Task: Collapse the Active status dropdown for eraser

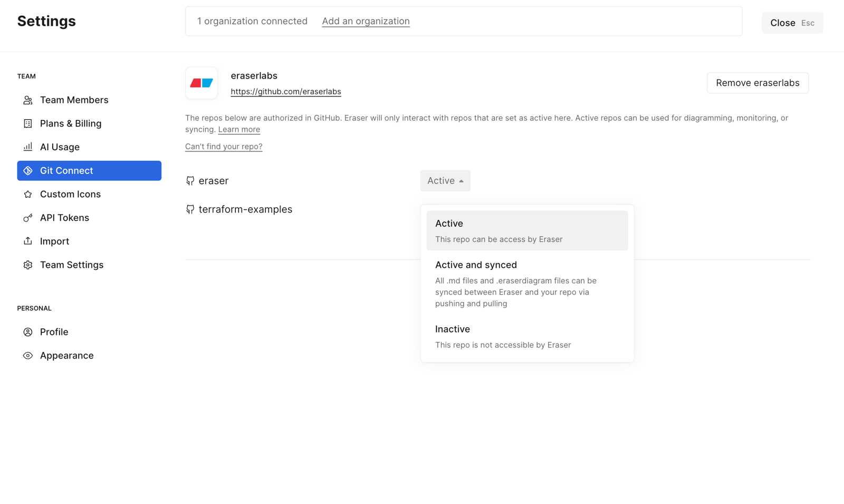Action: click(445, 180)
